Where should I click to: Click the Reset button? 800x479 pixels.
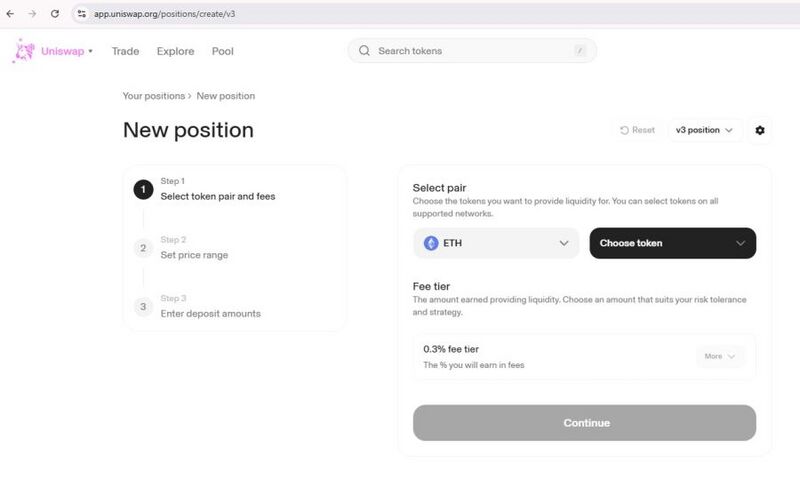[x=637, y=130]
